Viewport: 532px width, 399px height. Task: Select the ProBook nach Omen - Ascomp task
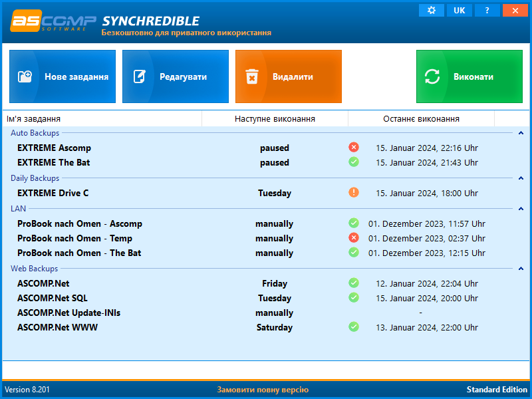coord(80,224)
